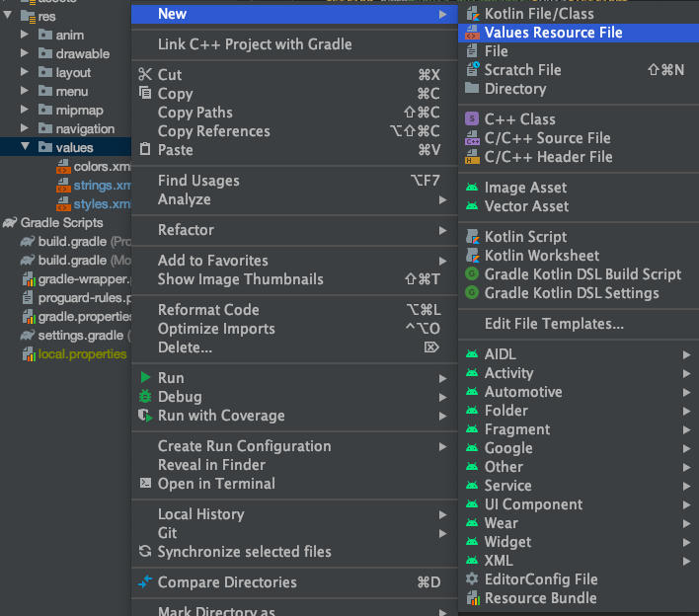Select colors.xml in project tree

(x=102, y=166)
